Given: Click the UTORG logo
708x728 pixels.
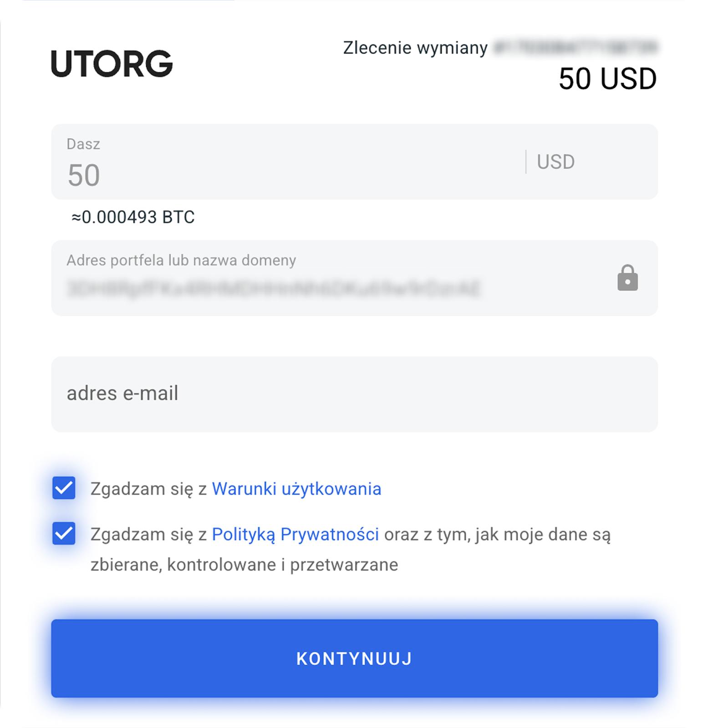Looking at the screenshot, I should [x=112, y=64].
